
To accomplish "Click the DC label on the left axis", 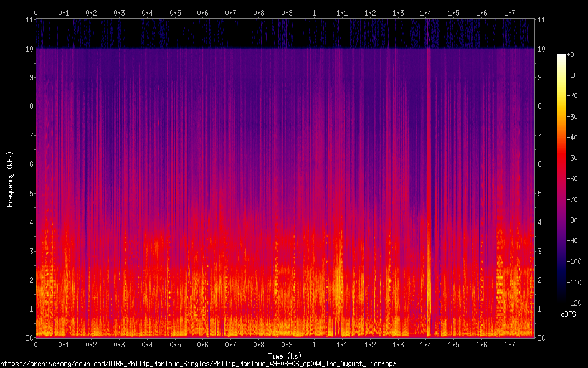I will coord(29,338).
